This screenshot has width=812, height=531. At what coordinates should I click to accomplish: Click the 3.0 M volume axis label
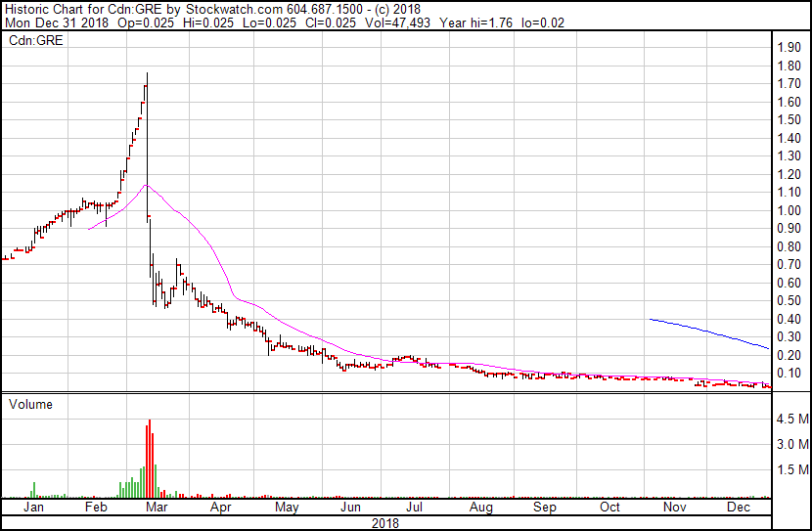792,444
